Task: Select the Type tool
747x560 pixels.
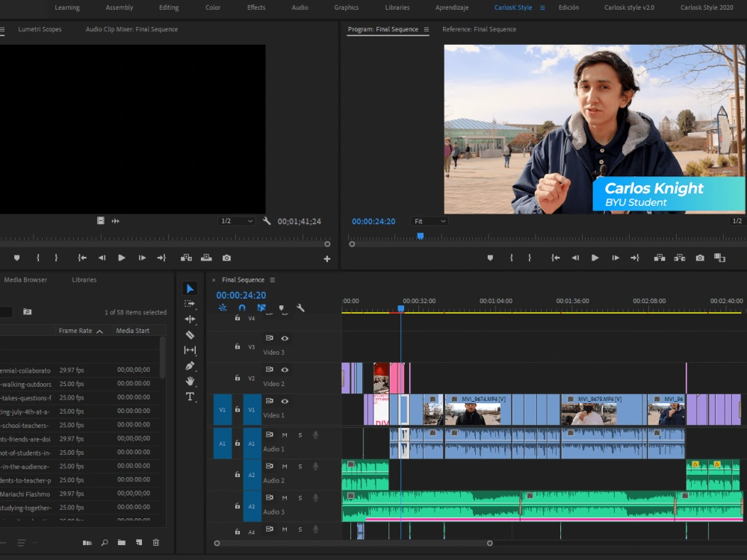Action: coord(190,396)
